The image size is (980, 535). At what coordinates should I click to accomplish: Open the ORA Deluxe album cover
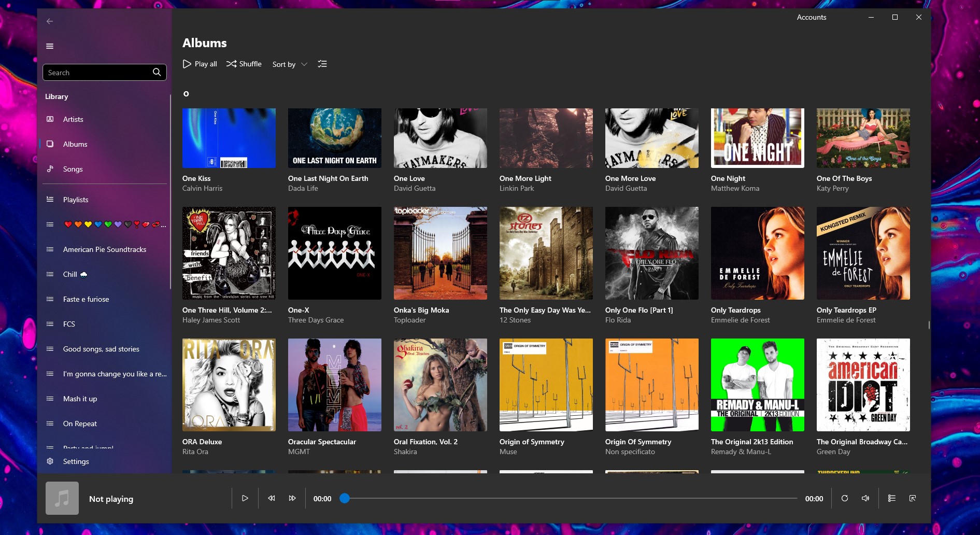[229, 385]
